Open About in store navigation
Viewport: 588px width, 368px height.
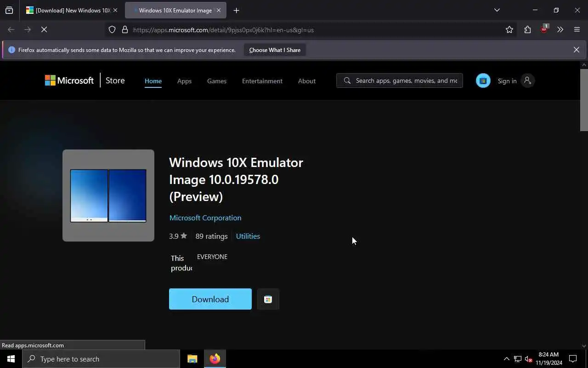point(307,81)
